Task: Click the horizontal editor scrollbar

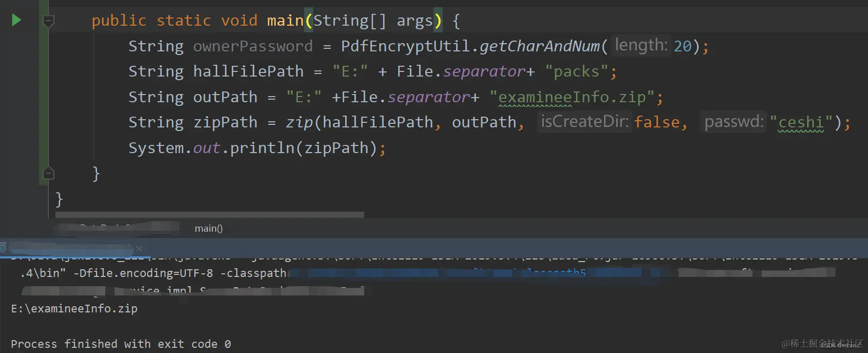Action: pos(210,215)
